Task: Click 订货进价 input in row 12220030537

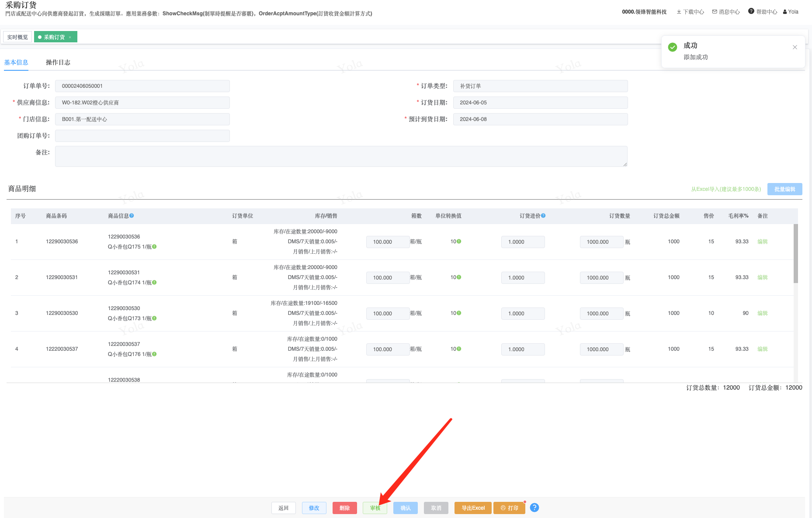Action: tap(523, 349)
